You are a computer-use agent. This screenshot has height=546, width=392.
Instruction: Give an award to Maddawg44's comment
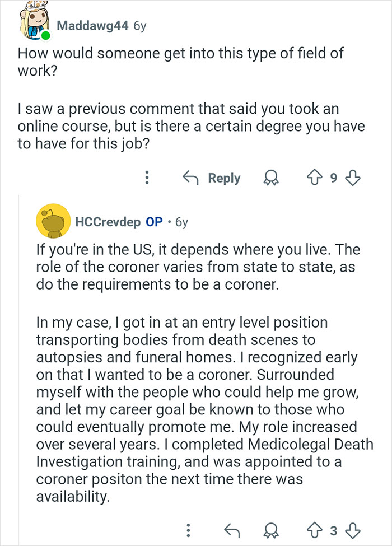(270, 178)
